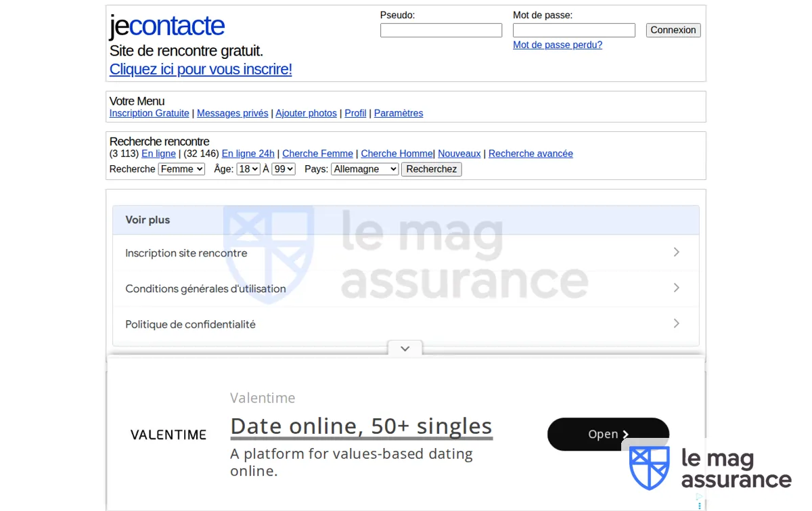Open 'Date online, 50+ singles' ad headline

click(x=361, y=426)
